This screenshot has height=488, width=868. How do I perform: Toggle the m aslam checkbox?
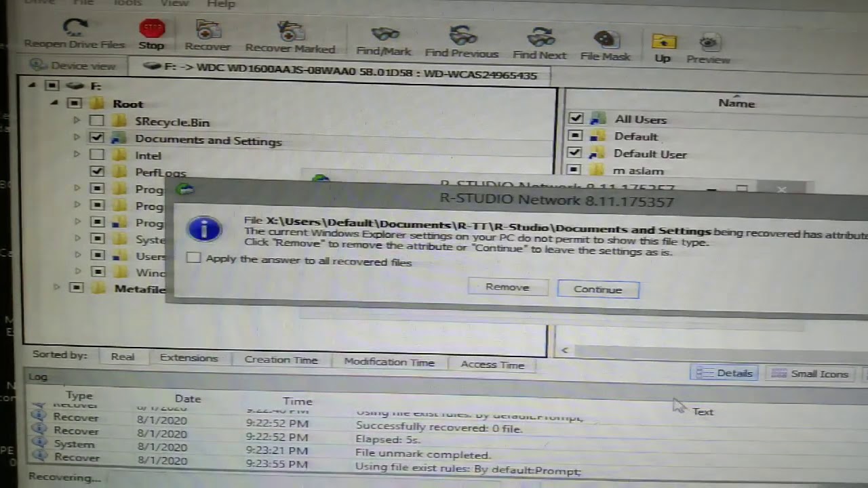point(574,170)
